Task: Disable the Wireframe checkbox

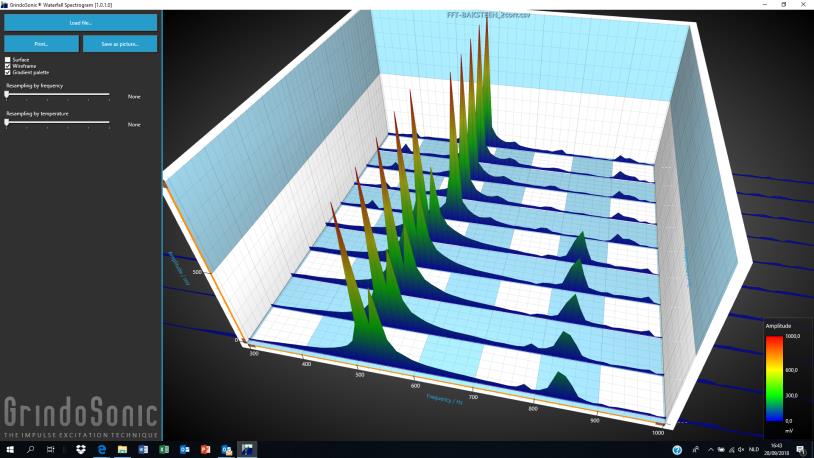Action: point(8,66)
